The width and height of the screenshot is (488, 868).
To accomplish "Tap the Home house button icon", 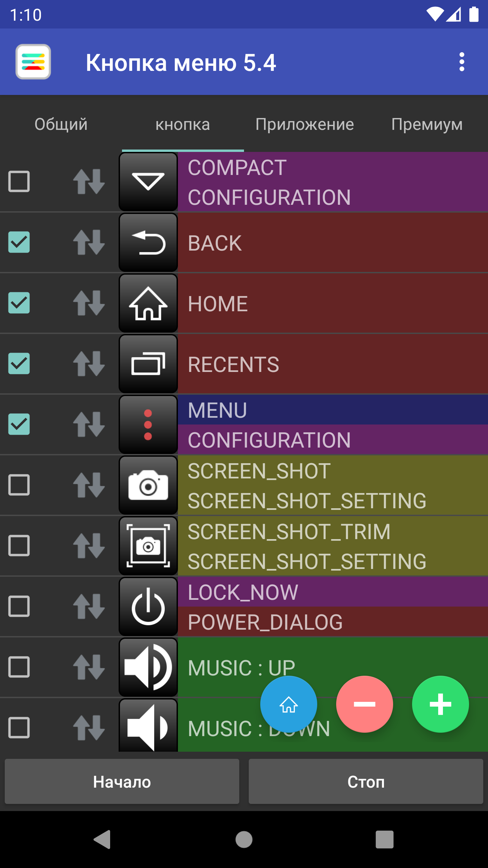I will (148, 303).
